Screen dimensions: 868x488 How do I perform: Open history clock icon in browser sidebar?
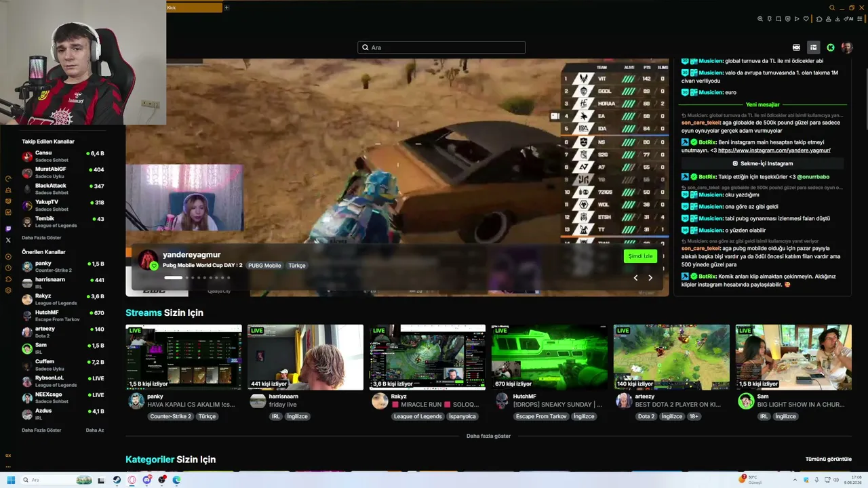(x=8, y=268)
